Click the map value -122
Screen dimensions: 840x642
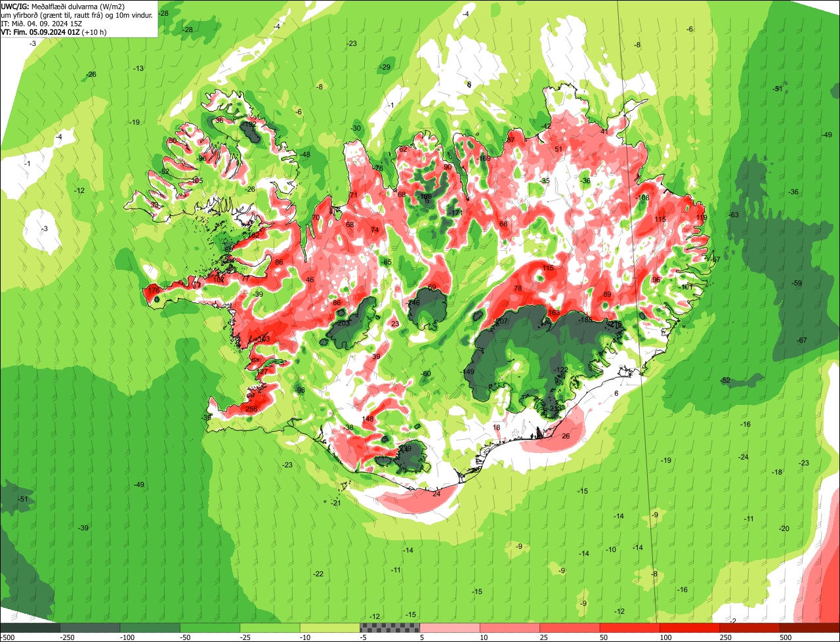click(x=561, y=370)
